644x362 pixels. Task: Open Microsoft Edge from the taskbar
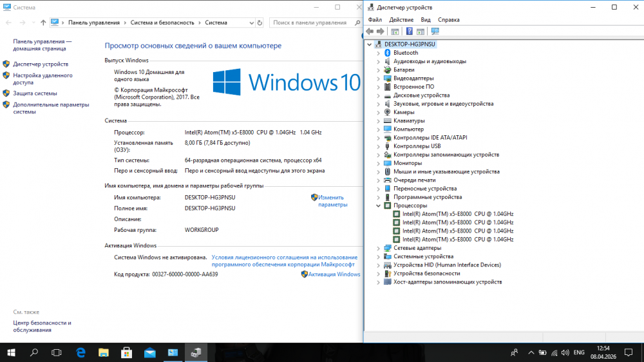pyautogui.click(x=81, y=352)
